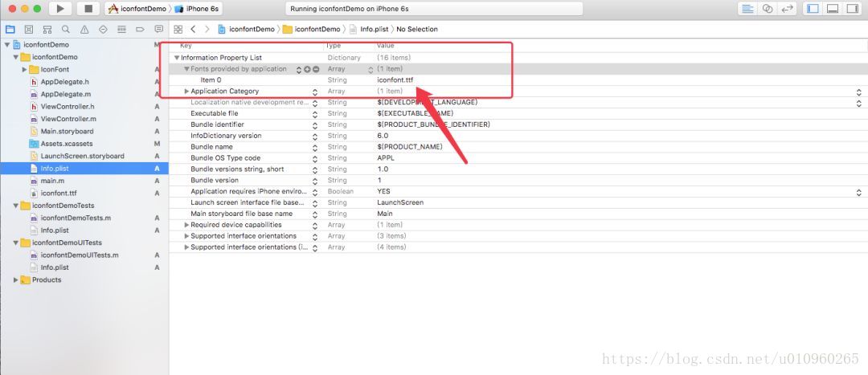868x375 pixels.
Task: Collapse the iconfontDemoUITests group
Action: (x=15, y=243)
